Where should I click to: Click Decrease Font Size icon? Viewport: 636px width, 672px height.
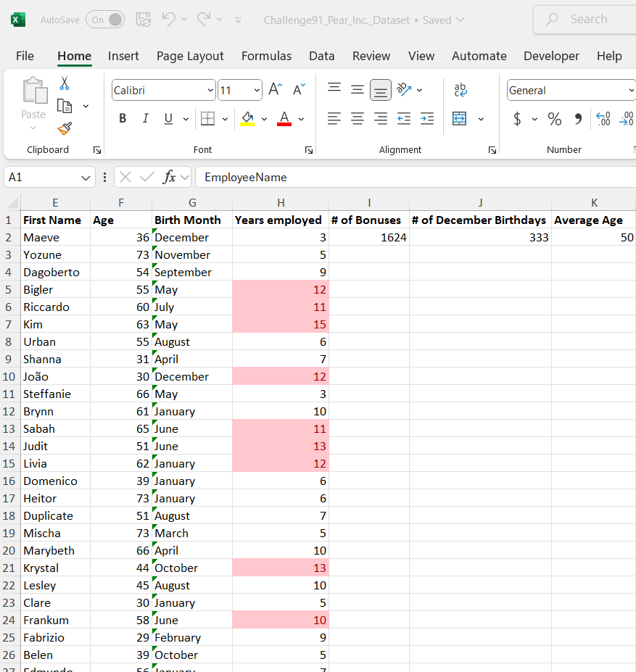click(x=299, y=90)
